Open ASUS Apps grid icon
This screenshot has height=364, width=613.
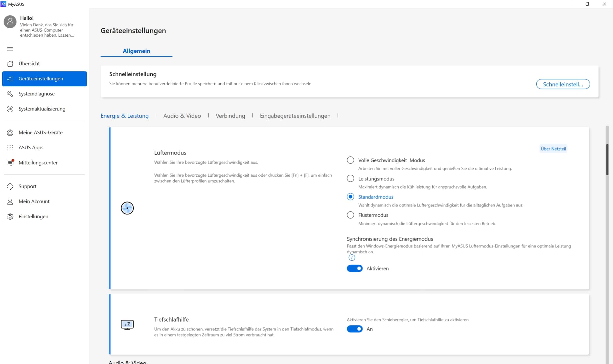pyautogui.click(x=10, y=148)
